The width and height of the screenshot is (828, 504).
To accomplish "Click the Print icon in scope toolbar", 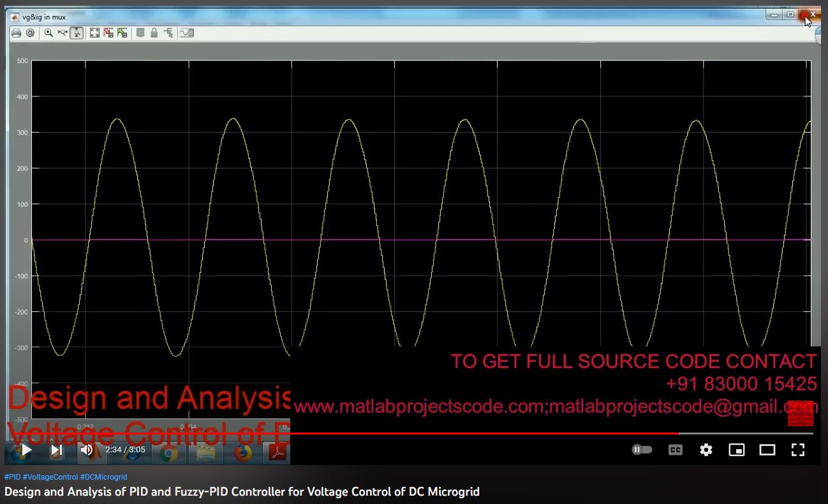I will pyautogui.click(x=17, y=33).
